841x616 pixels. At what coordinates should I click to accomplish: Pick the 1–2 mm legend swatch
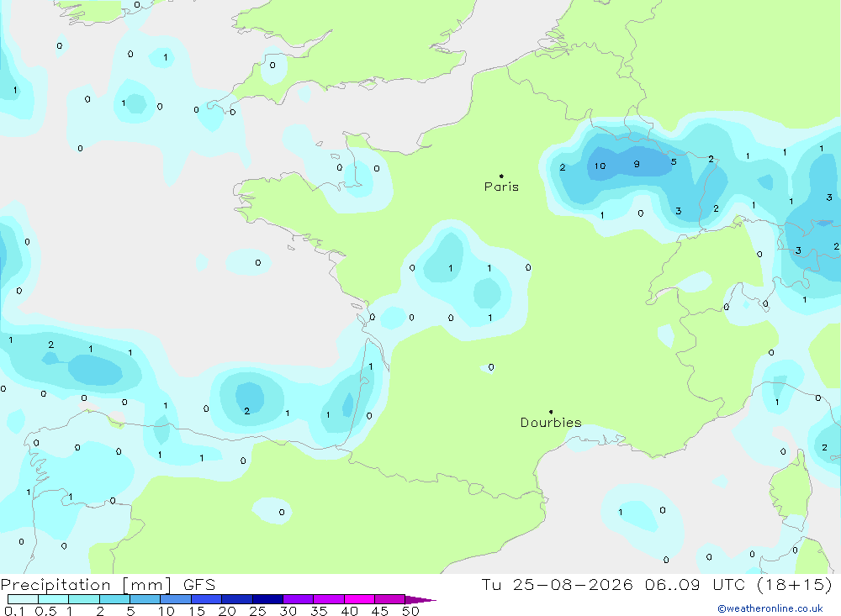coord(84,599)
